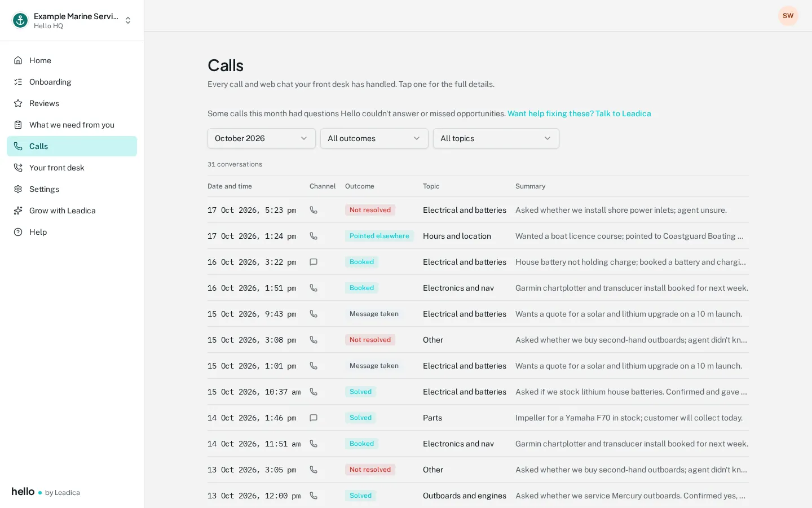Click the Outbounds and engines topic cell
This screenshot has width=812, height=508.
tap(465, 496)
